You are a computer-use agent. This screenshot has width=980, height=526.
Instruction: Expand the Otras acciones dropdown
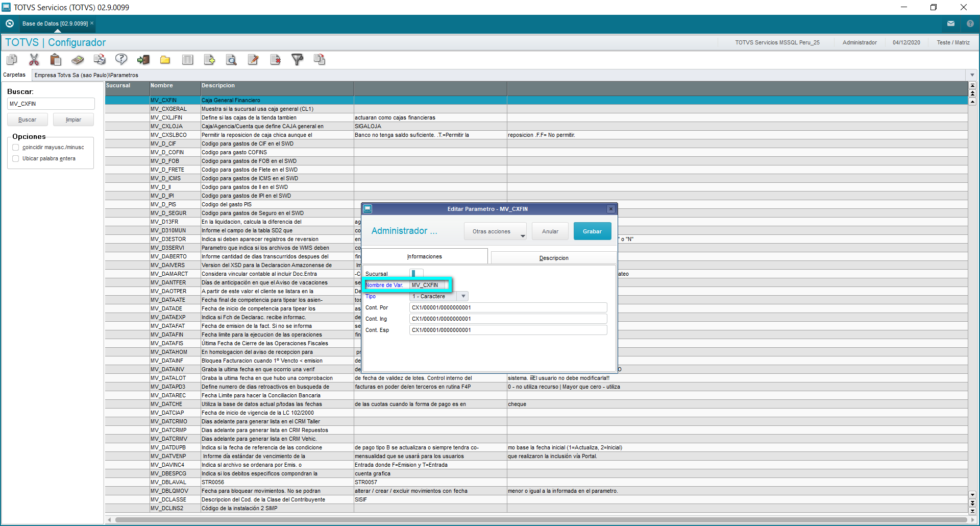point(495,231)
